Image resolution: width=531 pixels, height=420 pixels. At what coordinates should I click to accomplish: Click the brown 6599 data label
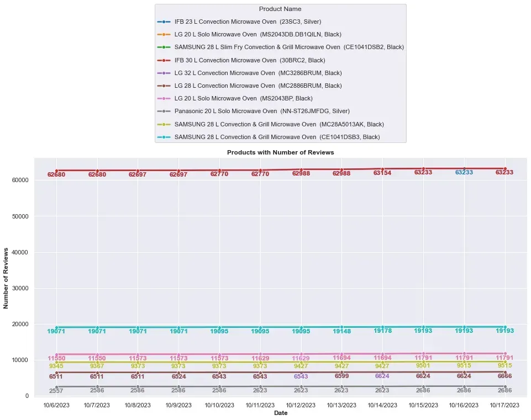[341, 376]
